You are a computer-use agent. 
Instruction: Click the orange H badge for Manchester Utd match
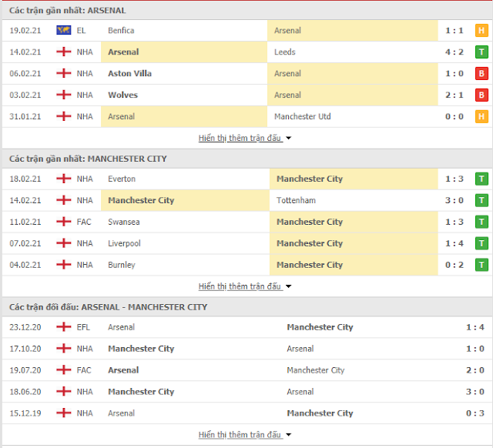point(481,116)
